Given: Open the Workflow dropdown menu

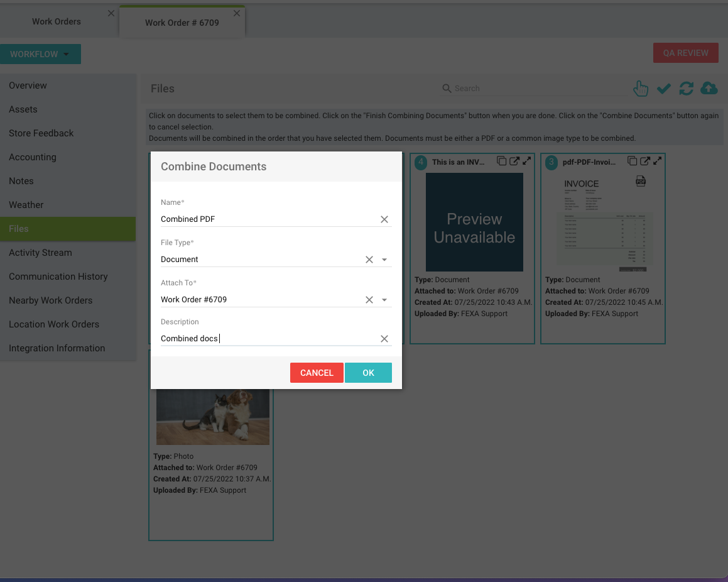Looking at the screenshot, I should pyautogui.click(x=40, y=54).
